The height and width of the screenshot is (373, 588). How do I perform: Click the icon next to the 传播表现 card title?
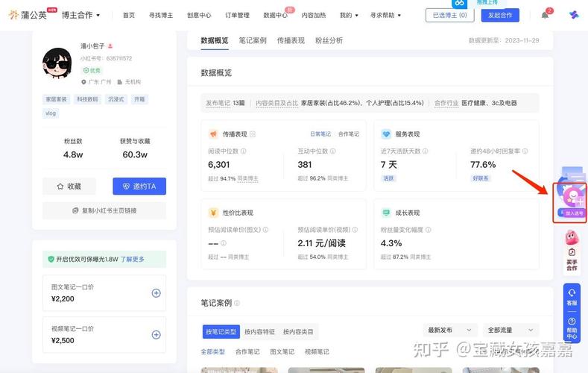click(253, 134)
